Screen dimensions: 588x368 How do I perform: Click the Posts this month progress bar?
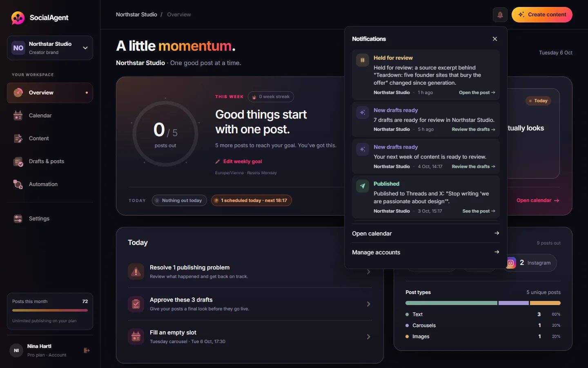tap(50, 310)
